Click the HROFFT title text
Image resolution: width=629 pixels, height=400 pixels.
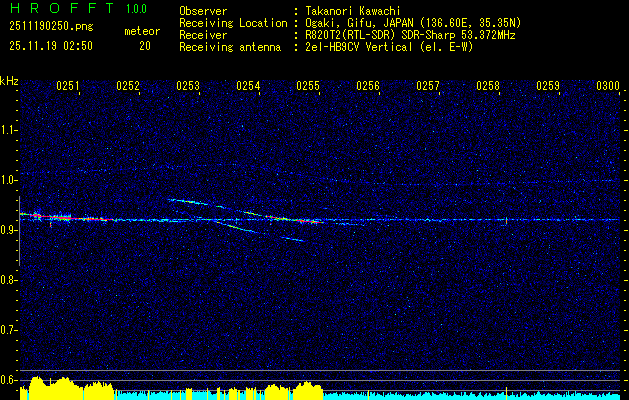[62, 8]
